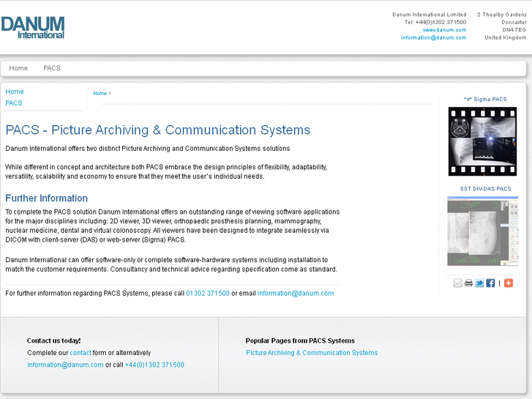Click information@danum.com in the header
Viewport: 532px width, 399px height.
[434, 37]
